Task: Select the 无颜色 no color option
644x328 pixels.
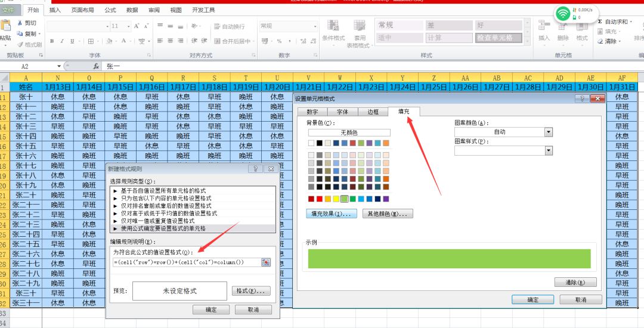Action: point(349,132)
